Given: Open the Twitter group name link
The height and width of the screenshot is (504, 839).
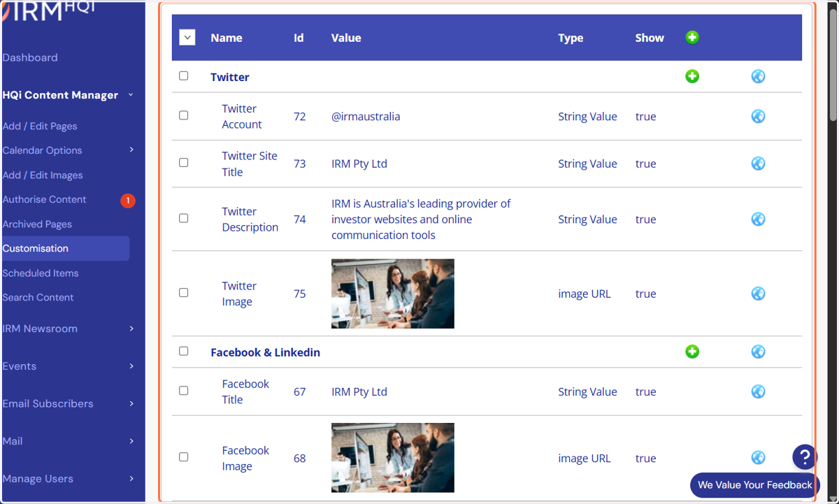Looking at the screenshot, I should pos(230,77).
